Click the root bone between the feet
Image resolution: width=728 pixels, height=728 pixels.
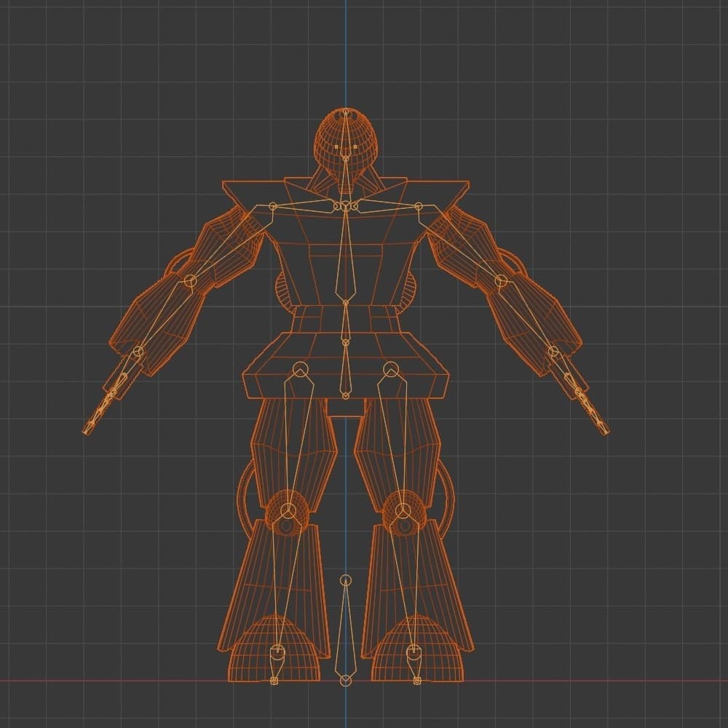coord(346,630)
